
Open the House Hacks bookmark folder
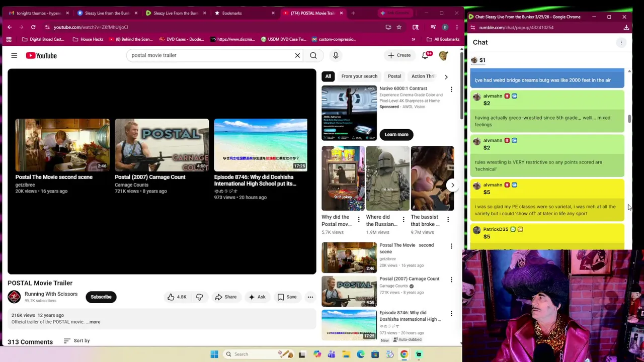pos(88,39)
